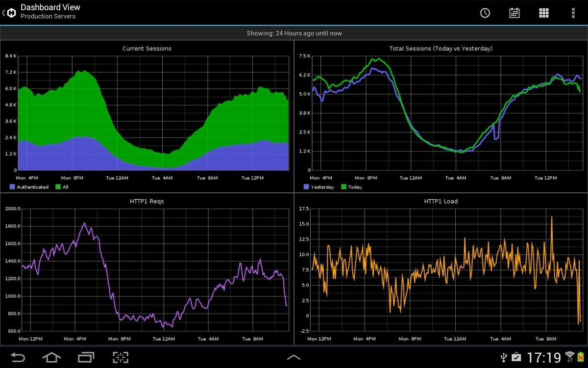Screen dimensions: 588x368
Task: Tap the dashboard grid layout icon
Action: point(544,13)
